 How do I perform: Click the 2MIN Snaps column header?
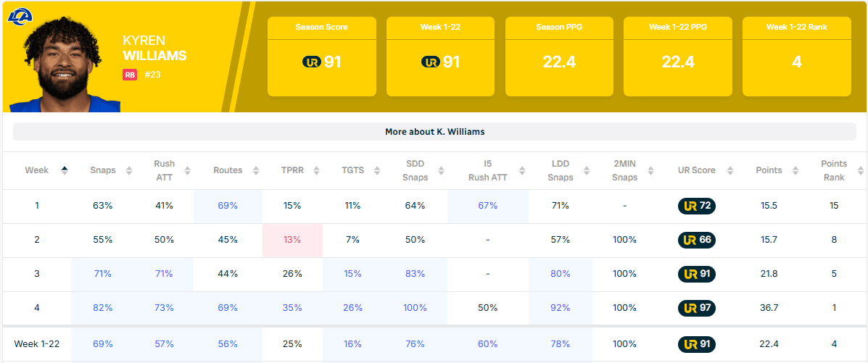[x=625, y=170]
